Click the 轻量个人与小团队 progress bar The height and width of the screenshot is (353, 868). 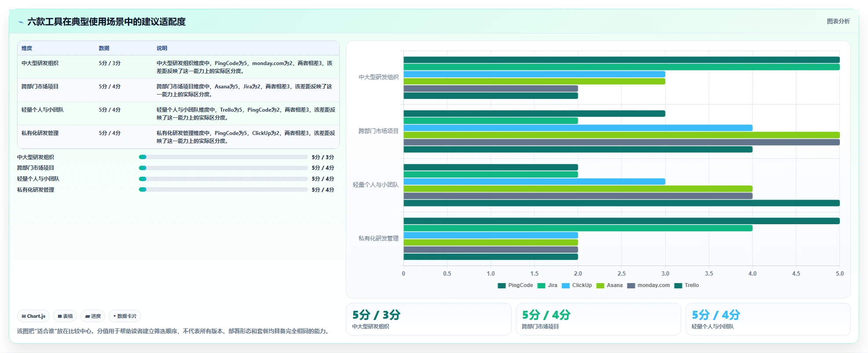pyautogui.click(x=223, y=179)
